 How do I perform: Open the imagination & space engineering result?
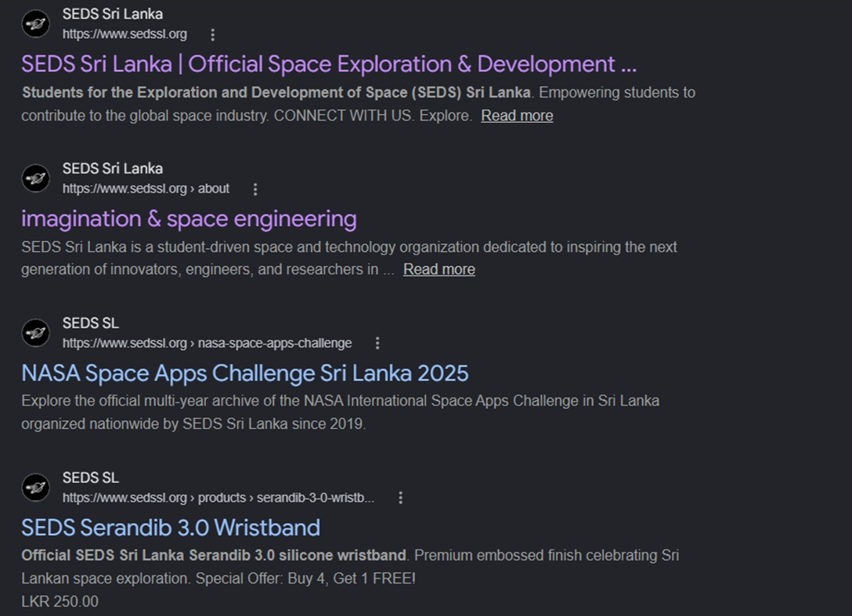coord(189,219)
